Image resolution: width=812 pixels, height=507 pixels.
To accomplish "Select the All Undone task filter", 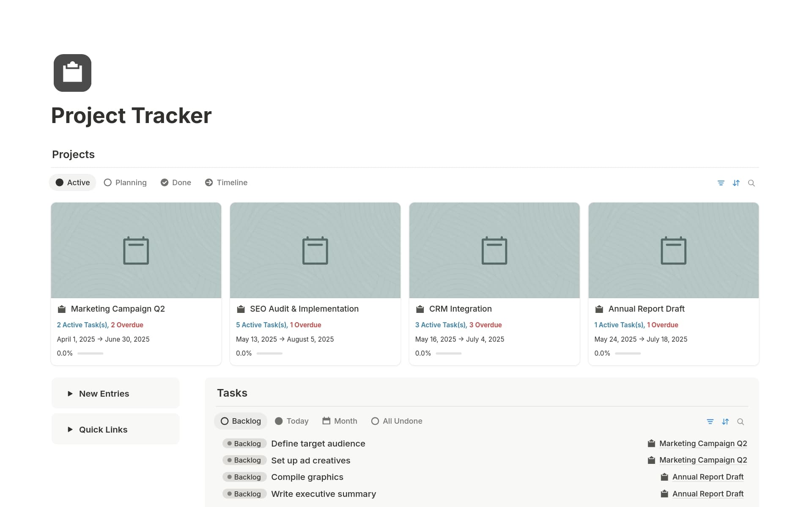I will click(397, 421).
